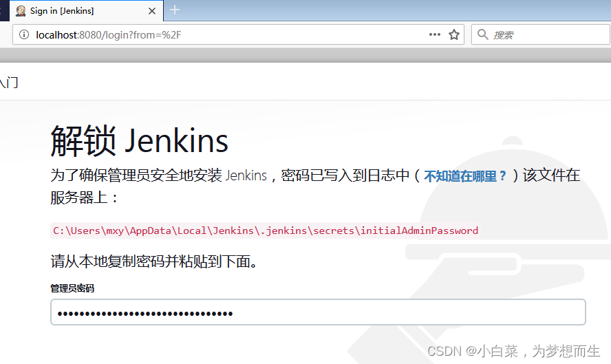
Task: Close the Sign in [Jenkins] tab
Action: click(152, 11)
